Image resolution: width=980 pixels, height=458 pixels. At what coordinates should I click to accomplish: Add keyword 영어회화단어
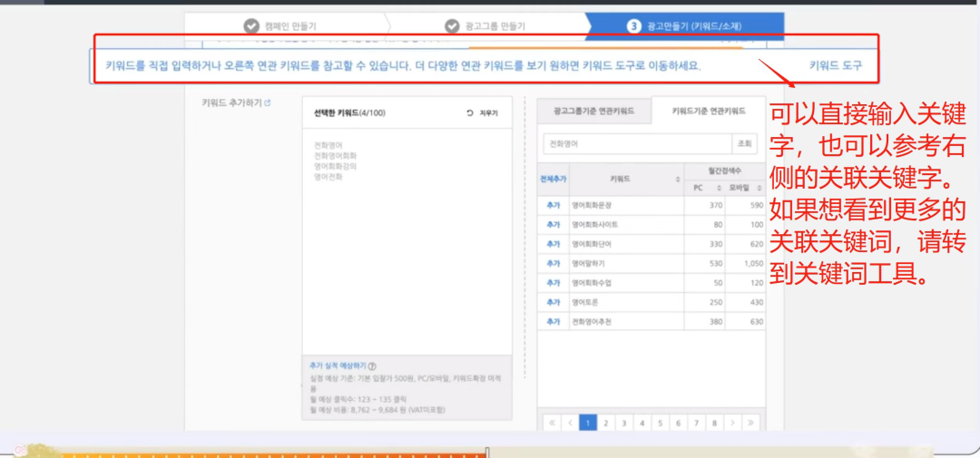pyautogui.click(x=554, y=244)
